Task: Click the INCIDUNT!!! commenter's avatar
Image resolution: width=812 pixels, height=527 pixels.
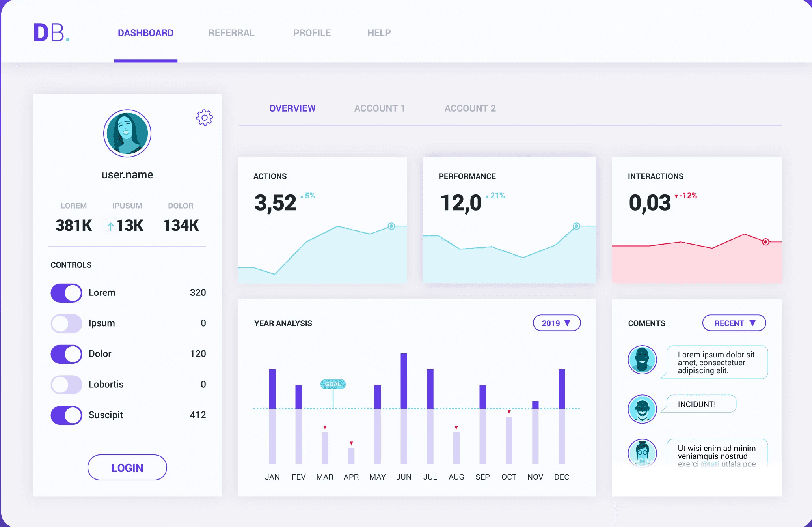Action: (642, 409)
